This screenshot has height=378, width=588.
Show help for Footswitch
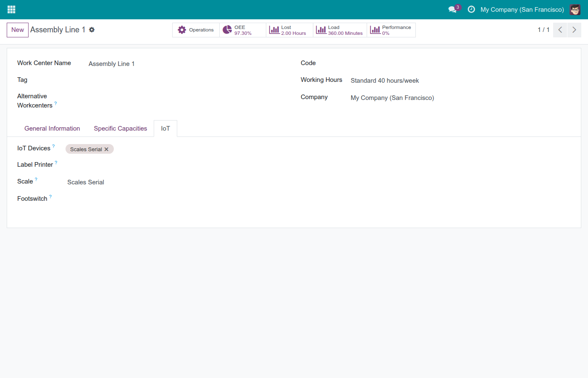click(50, 196)
